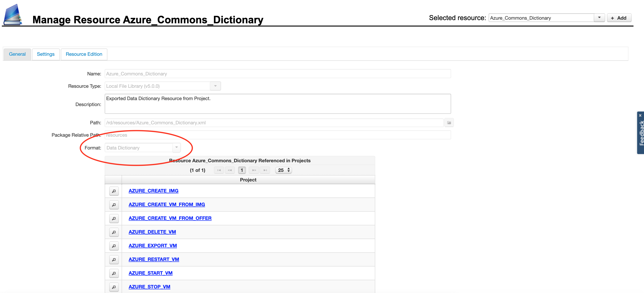Screen dimensions: 644x293
Task: Click magnifier icon for AZURE_RESTART_VM row
Action: [x=114, y=260]
